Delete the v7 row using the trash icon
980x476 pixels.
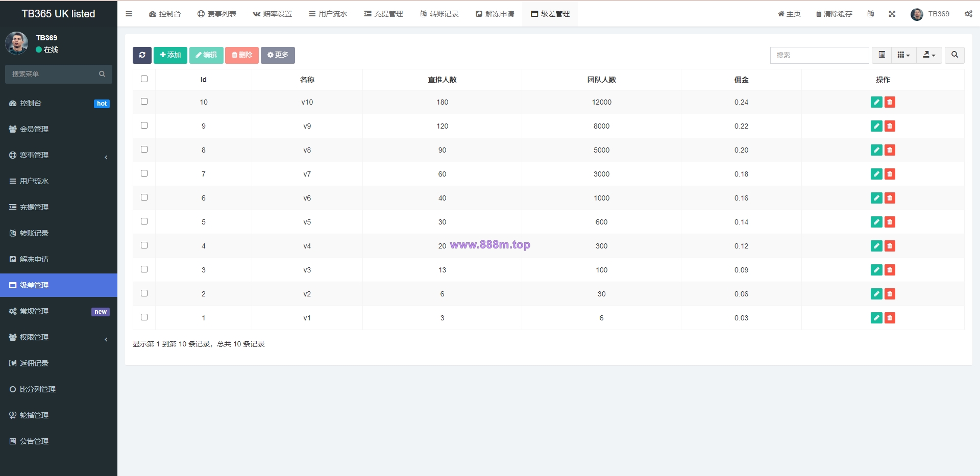(x=890, y=174)
